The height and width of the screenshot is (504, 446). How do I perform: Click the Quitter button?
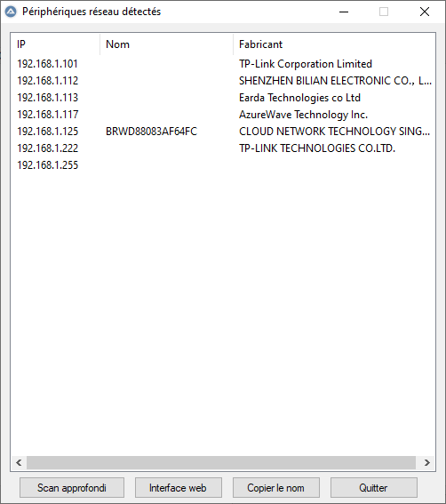tap(374, 488)
